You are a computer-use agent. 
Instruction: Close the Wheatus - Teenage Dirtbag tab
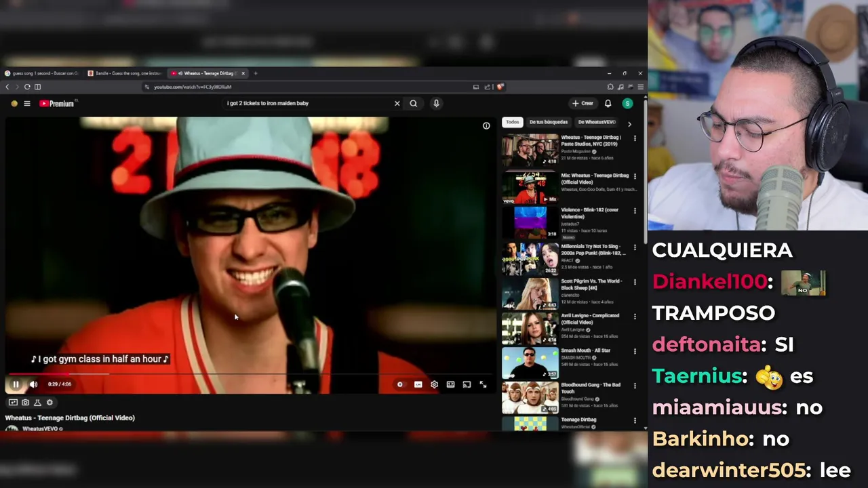click(x=243, y=73)
